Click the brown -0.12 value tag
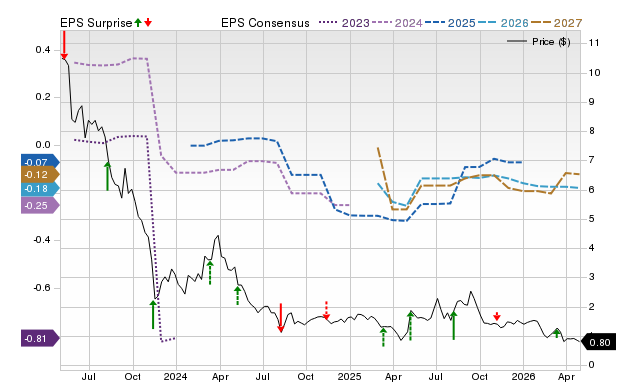 [x=40, y=175]
